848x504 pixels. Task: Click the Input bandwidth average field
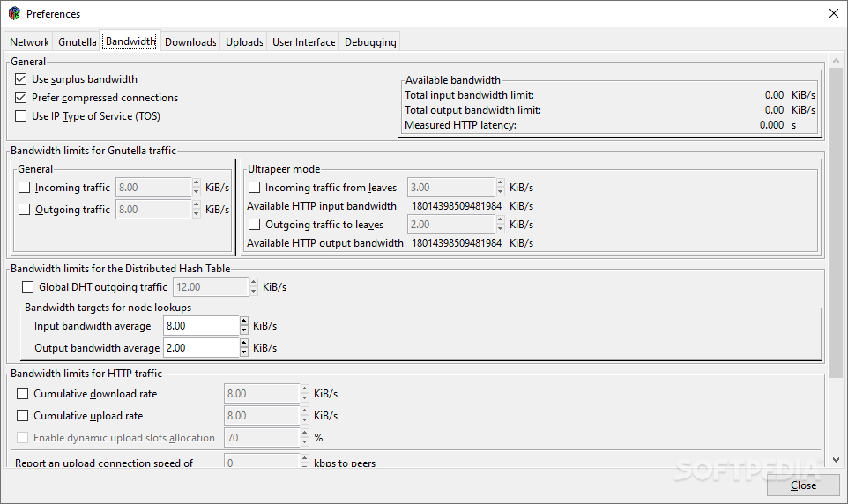click(201, 325)
